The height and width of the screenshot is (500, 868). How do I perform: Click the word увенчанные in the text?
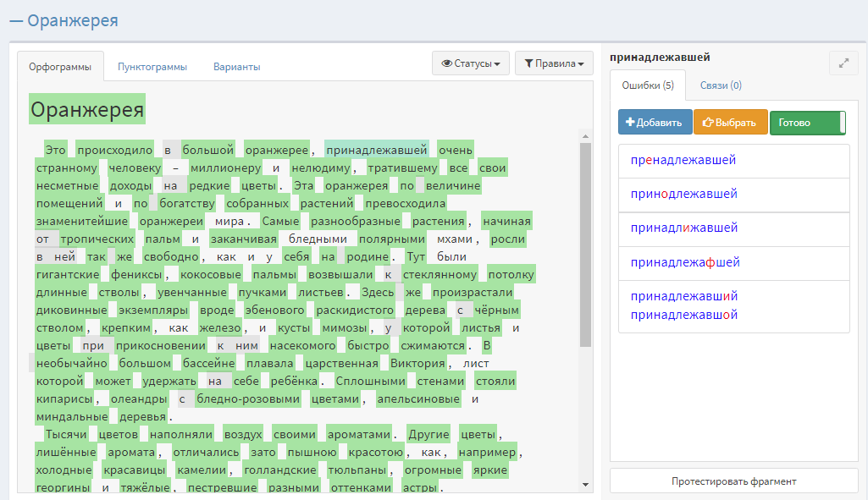[x=191, y=292]
